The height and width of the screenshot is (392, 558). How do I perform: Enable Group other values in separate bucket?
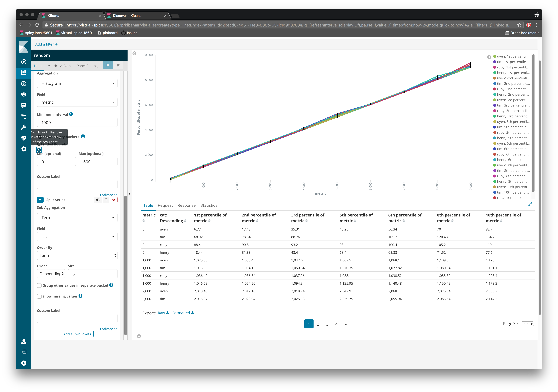coord(39,285)
